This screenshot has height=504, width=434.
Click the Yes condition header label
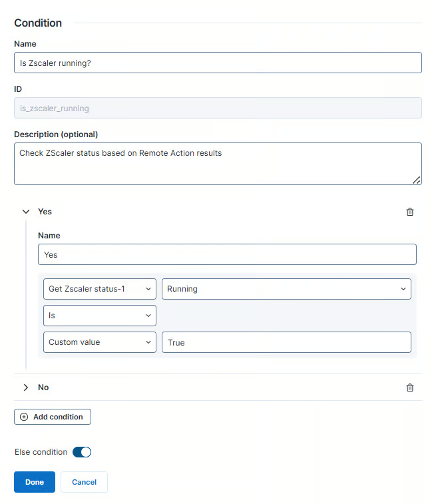pos(45,212)
